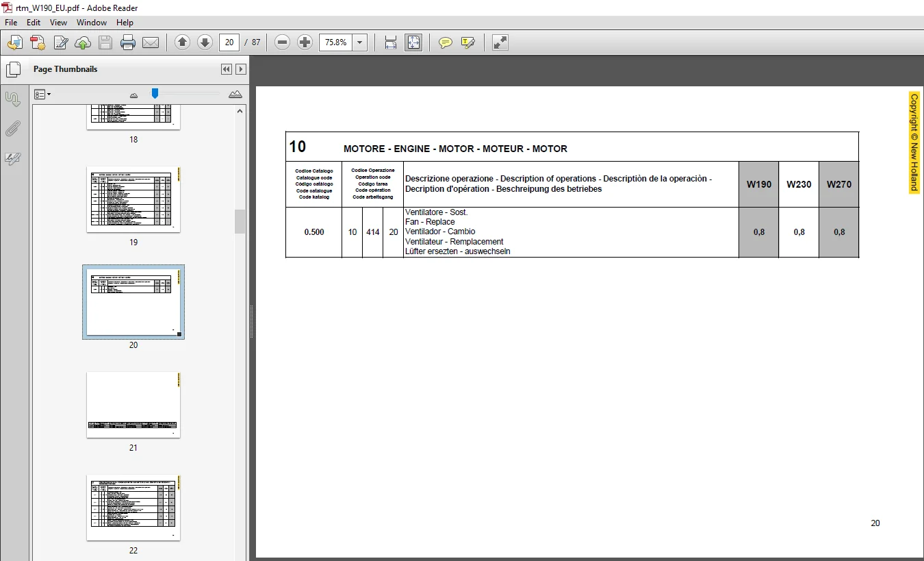Image resolution: width=924 pixels, height=561 pixels.
Task: Click the W270 column header
Action: (839, 184)
